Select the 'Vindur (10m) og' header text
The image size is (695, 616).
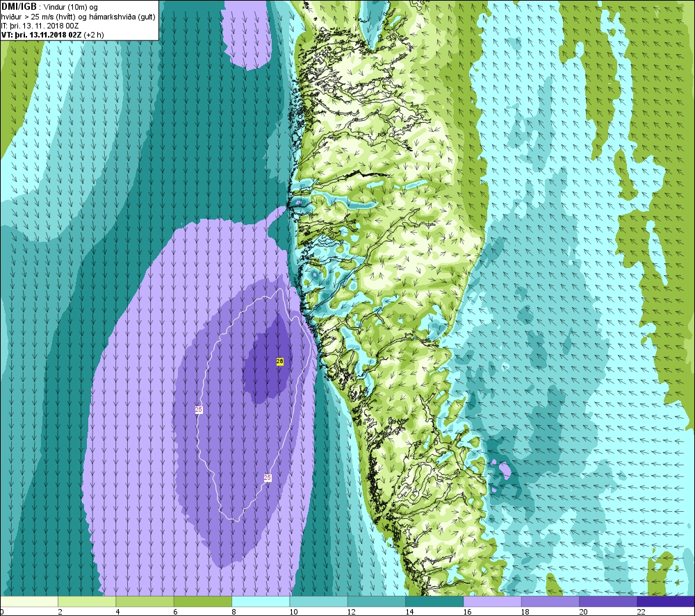click(71, 7)
